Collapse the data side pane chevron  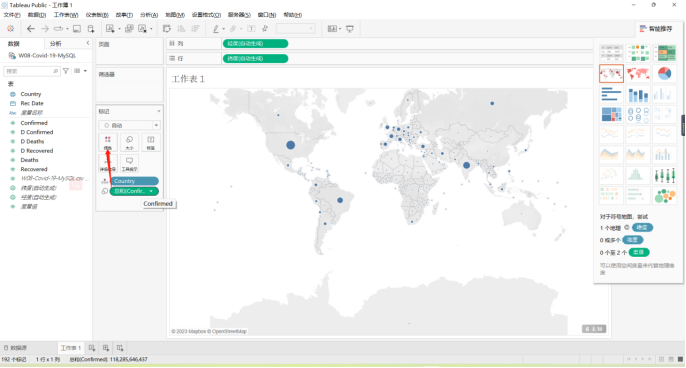tap(88, 43)
